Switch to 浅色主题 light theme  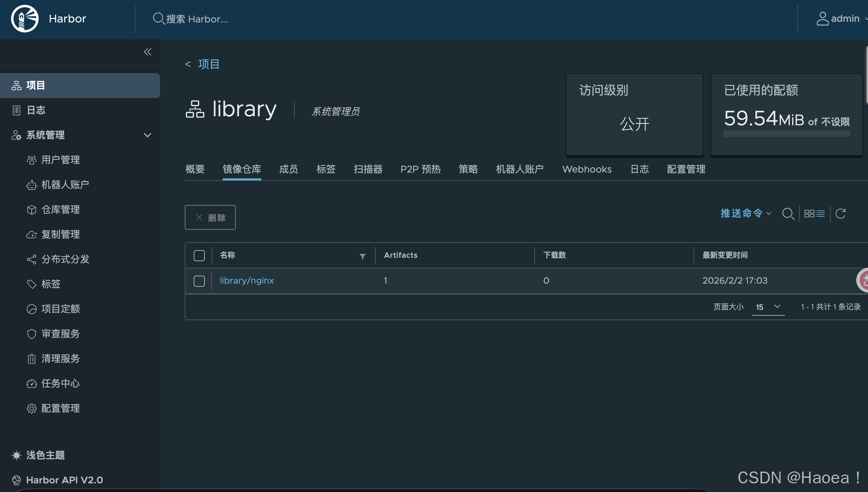45,455
